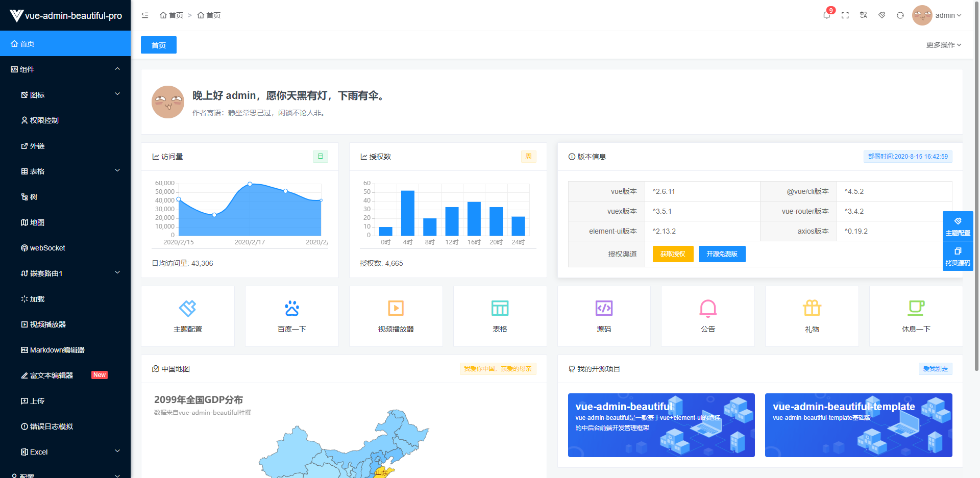Open the 公告 bell shortcut card
The image size is (980, 478).
tap(708, 316)
